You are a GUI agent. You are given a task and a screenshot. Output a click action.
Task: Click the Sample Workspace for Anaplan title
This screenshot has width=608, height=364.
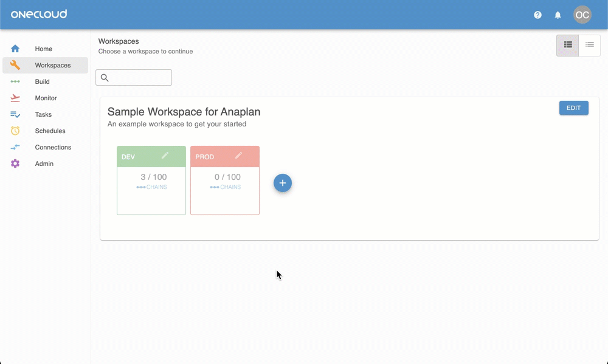coord(184,112)
